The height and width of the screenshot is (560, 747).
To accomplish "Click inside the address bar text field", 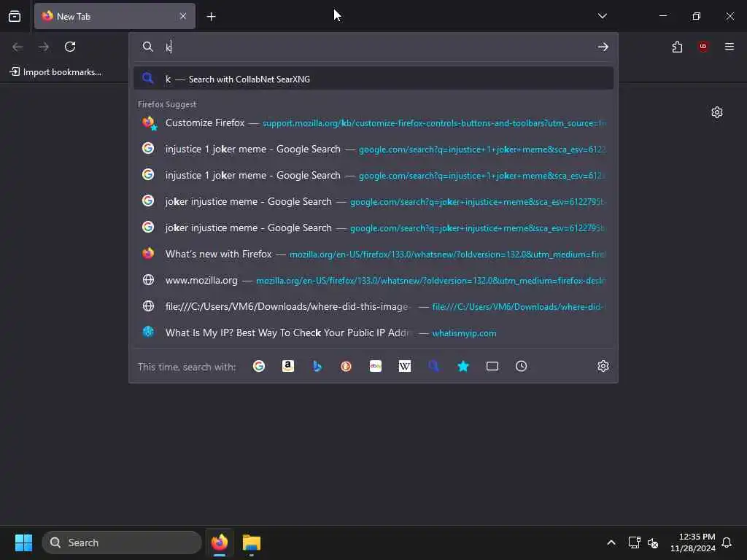I will (376, 47).
